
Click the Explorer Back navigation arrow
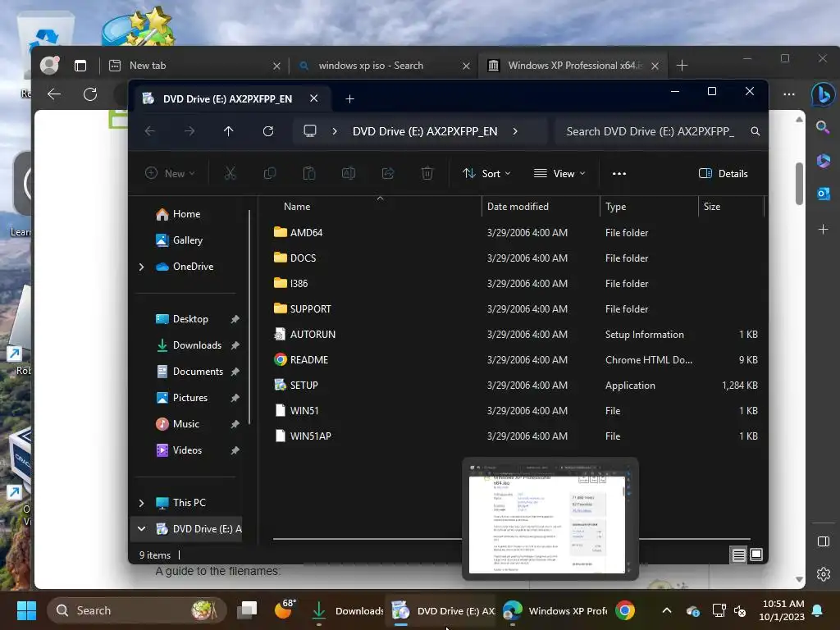click(x=150, y=131)
